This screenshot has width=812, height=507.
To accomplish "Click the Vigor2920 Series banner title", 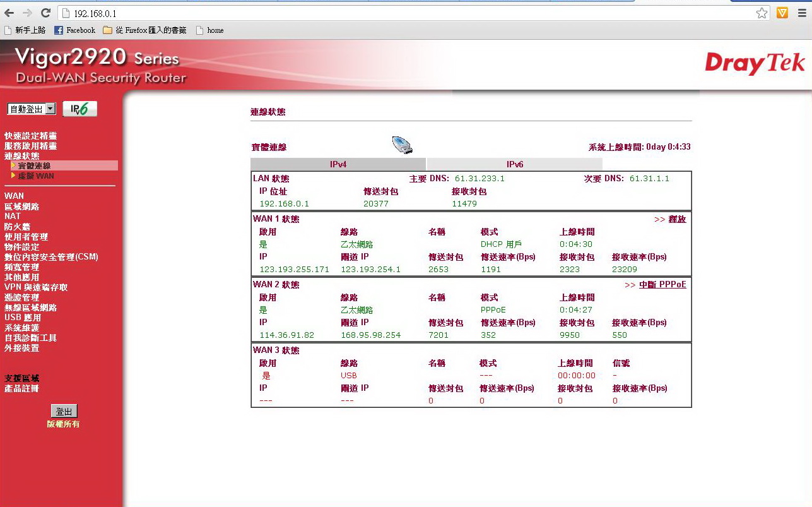I will click(x=97, y=58).
